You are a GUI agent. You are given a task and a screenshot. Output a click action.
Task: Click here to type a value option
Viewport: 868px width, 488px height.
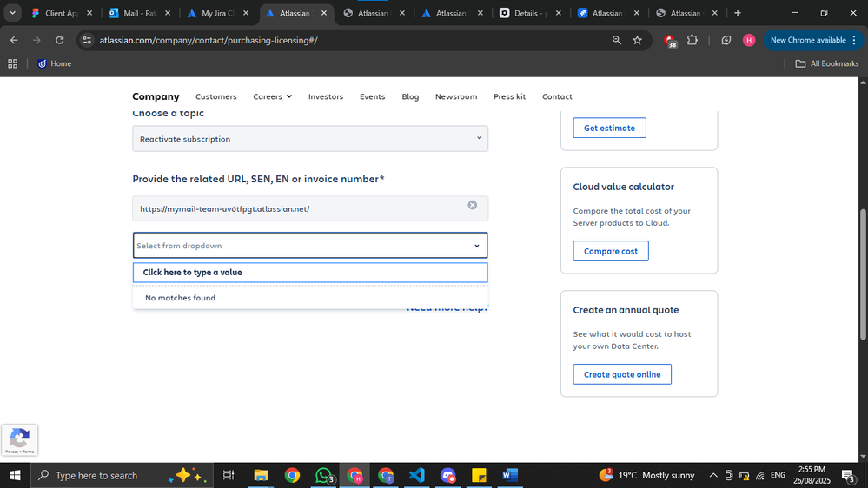(310, 272)
